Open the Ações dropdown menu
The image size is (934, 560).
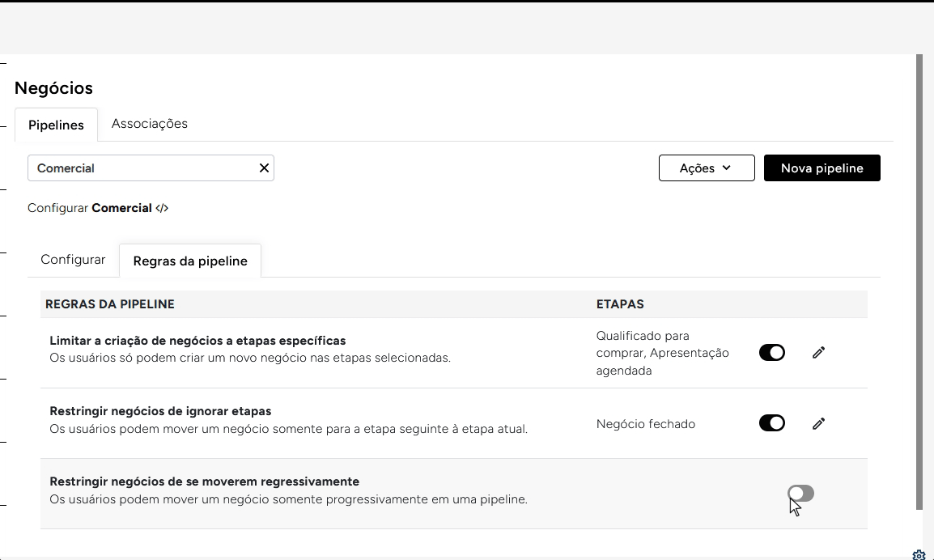[x=707, y=168]
